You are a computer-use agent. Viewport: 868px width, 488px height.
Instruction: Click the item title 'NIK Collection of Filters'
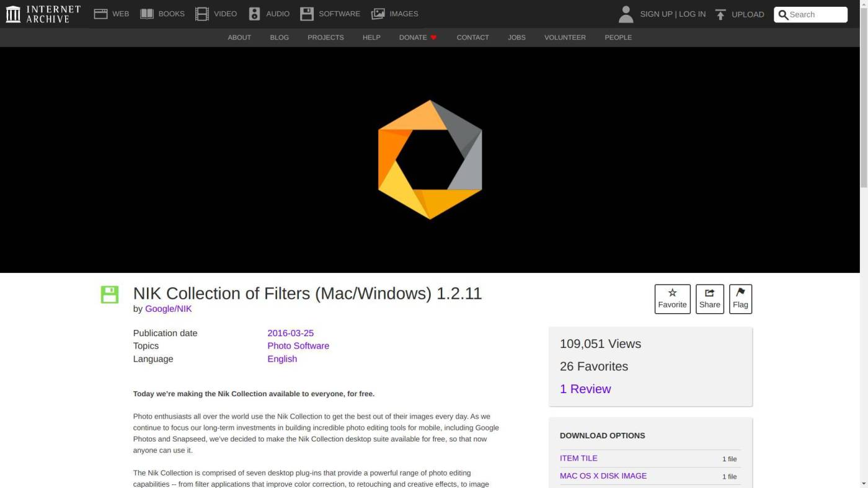[308, 293]
